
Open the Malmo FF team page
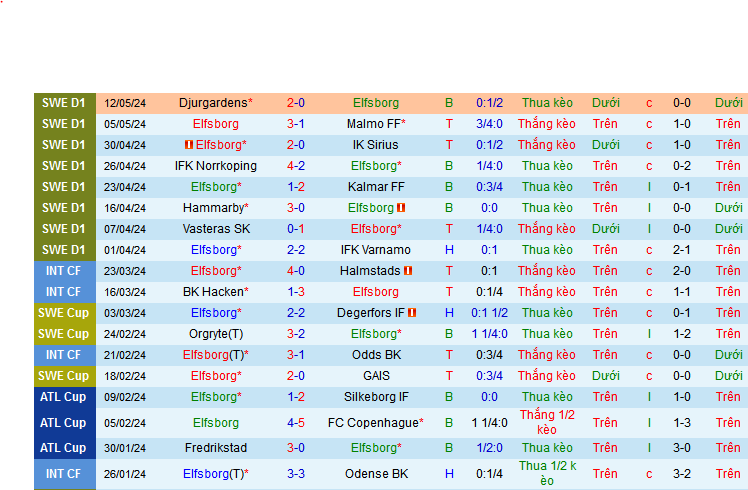click(374, 124)
